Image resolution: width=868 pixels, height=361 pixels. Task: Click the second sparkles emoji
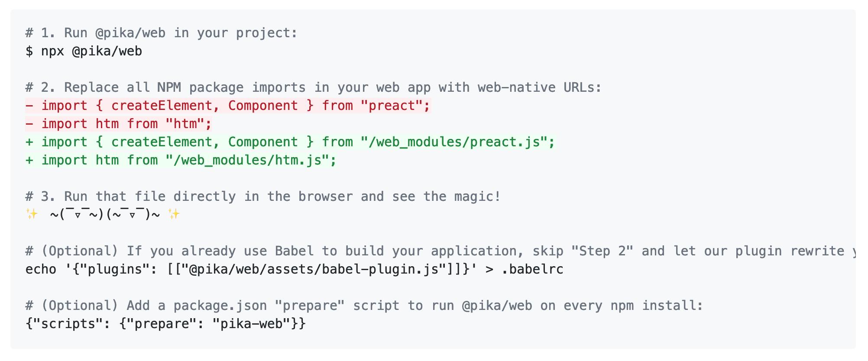pyautogui.click(x=174, y=214)
